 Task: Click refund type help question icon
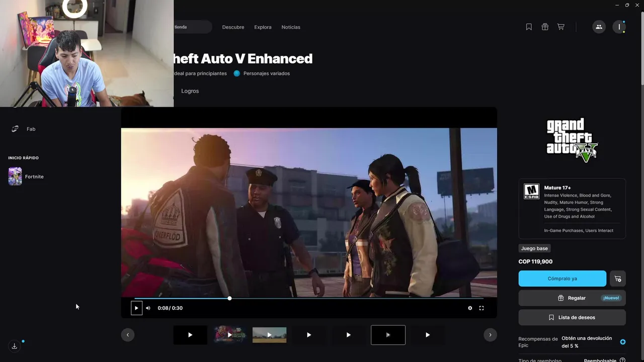click(622, 360)
